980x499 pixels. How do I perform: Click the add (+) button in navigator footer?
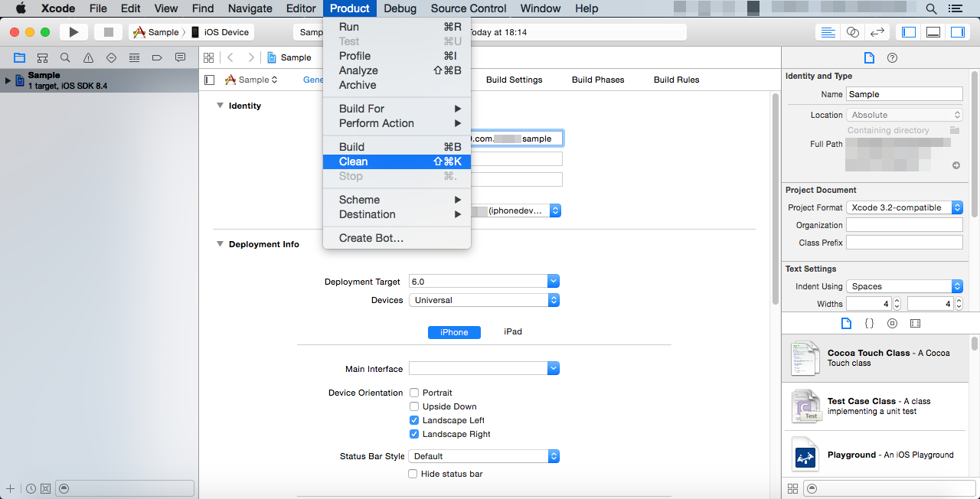[10, 488]
